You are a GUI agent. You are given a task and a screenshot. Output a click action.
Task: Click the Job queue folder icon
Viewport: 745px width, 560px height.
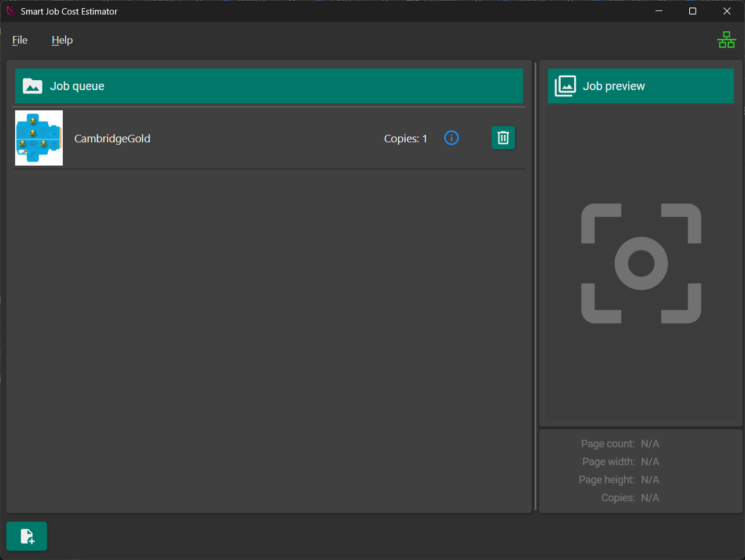[x=33, y=86]
